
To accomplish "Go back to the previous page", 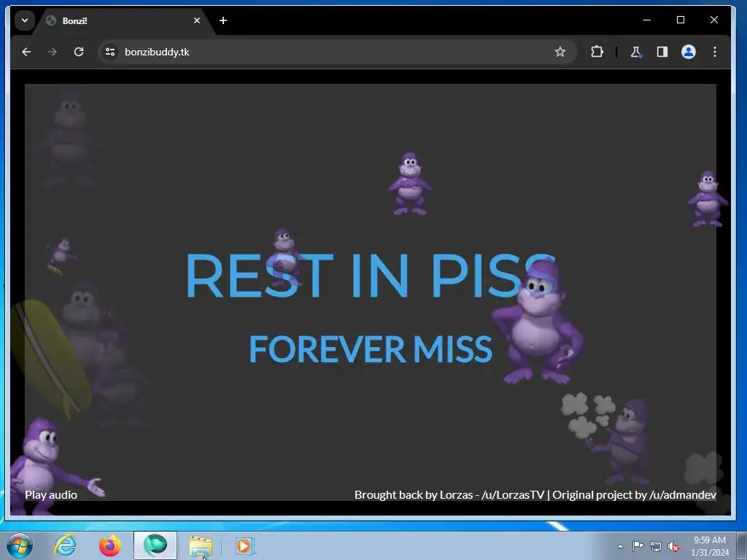I will [x=26, y=52].
